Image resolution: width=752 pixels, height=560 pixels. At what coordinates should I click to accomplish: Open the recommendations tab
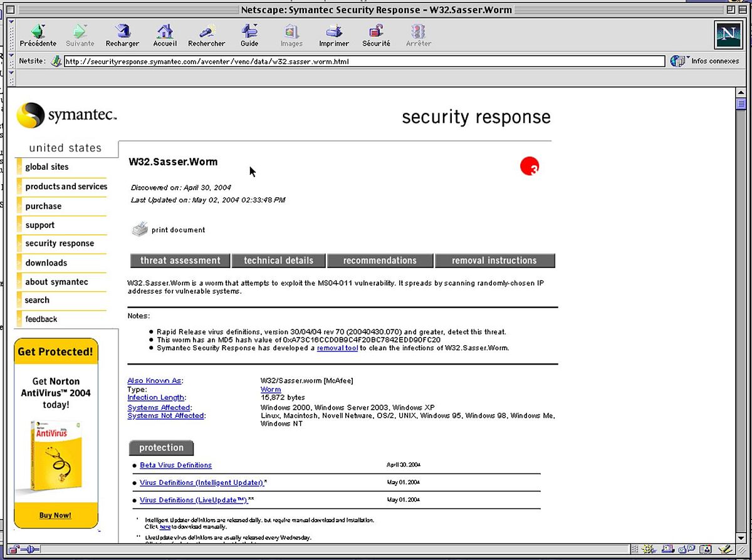[x=380, y=261]
